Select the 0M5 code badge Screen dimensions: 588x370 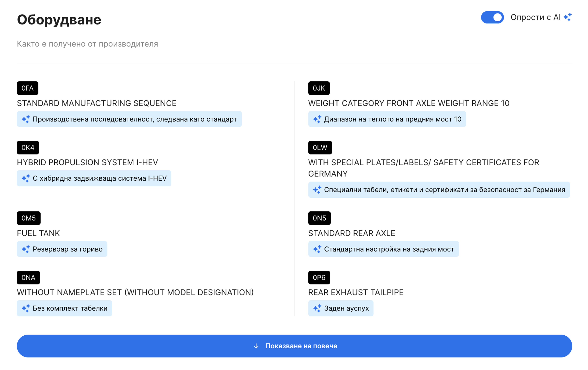29,218
